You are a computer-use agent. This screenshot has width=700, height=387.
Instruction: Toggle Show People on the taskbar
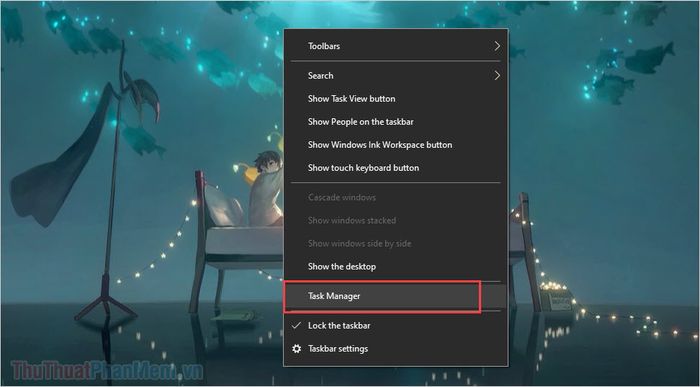[x=396, y=122]
